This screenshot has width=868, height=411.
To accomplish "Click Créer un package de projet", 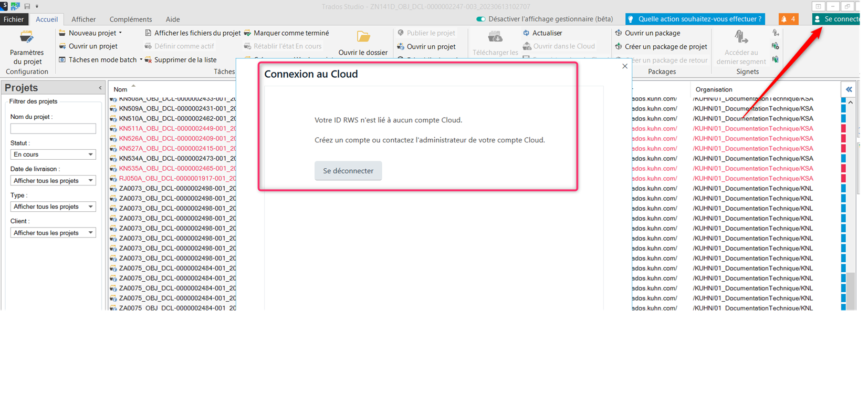I will [661, 47].
